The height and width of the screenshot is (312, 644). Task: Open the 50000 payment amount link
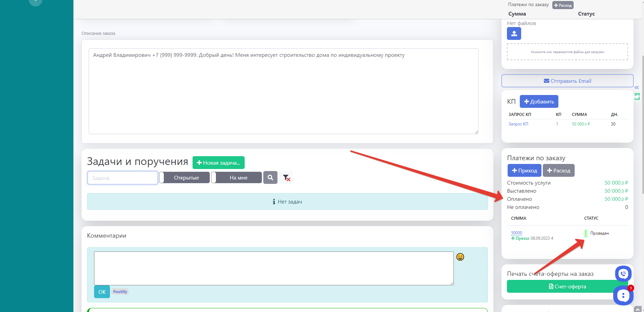coord(516,233)
